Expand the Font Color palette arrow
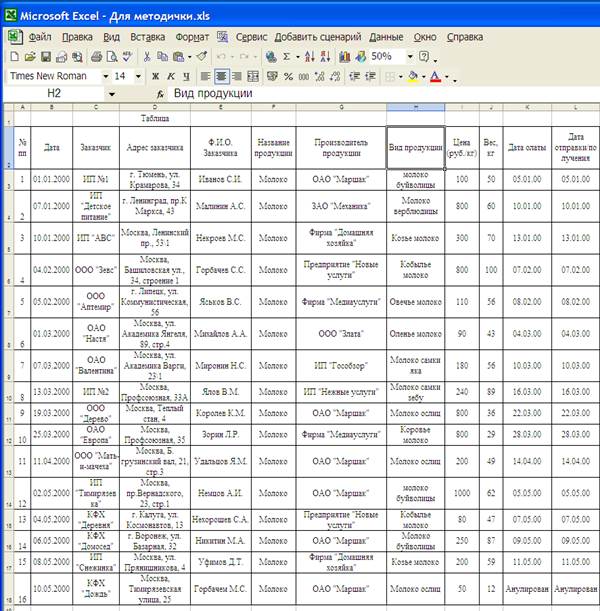Screen dimensions: 600x611 [447, 77]
